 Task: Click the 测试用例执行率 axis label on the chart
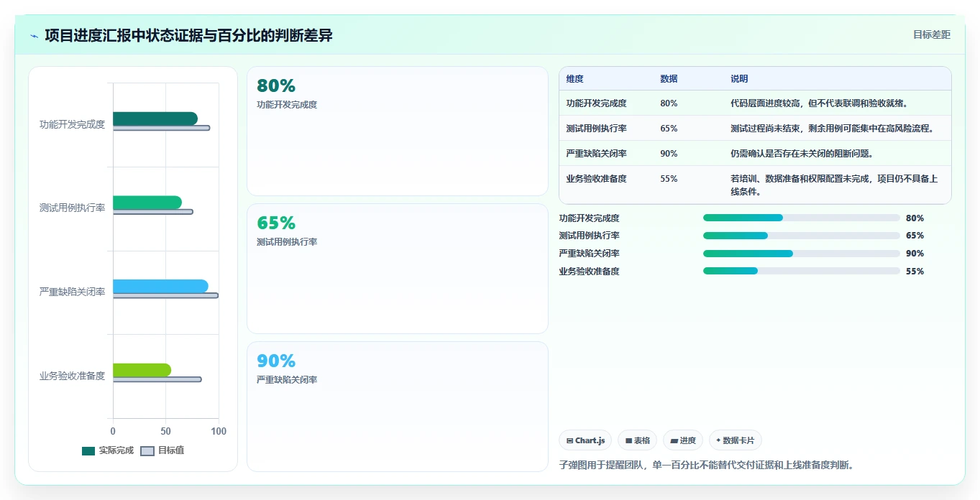tap(72, 208)
